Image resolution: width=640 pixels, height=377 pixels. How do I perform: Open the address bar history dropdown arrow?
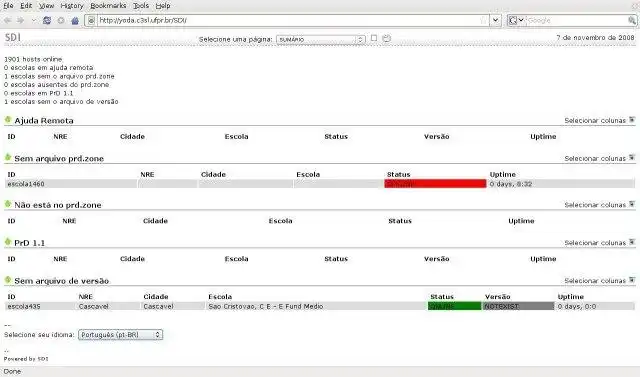coord(496,20)
